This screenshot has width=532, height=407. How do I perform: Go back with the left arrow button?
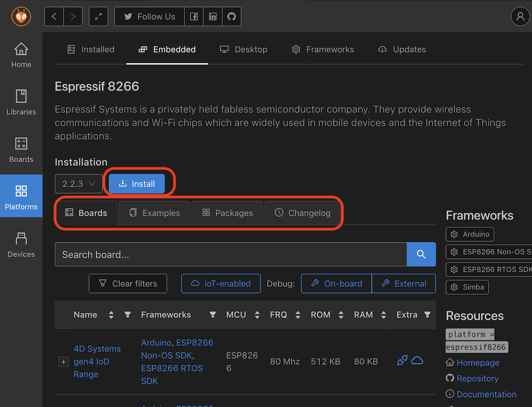pos(54,16)
